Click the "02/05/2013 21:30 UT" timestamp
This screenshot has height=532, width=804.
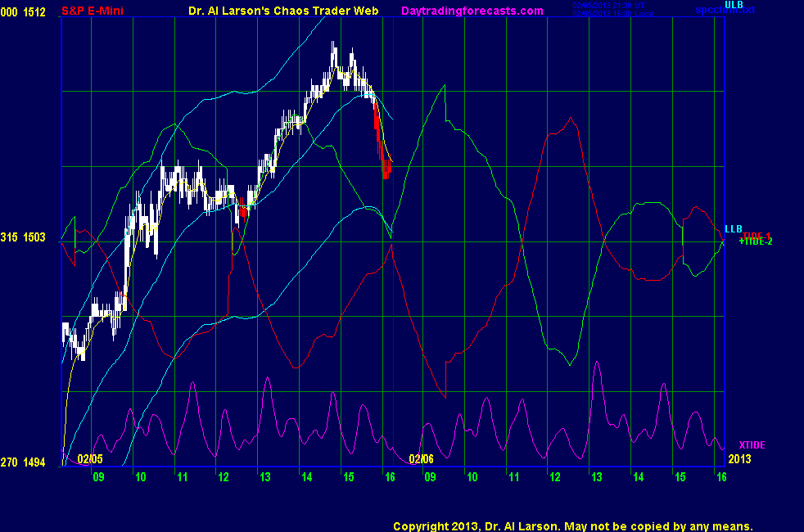pyautogui.click(x=608, y=5)
